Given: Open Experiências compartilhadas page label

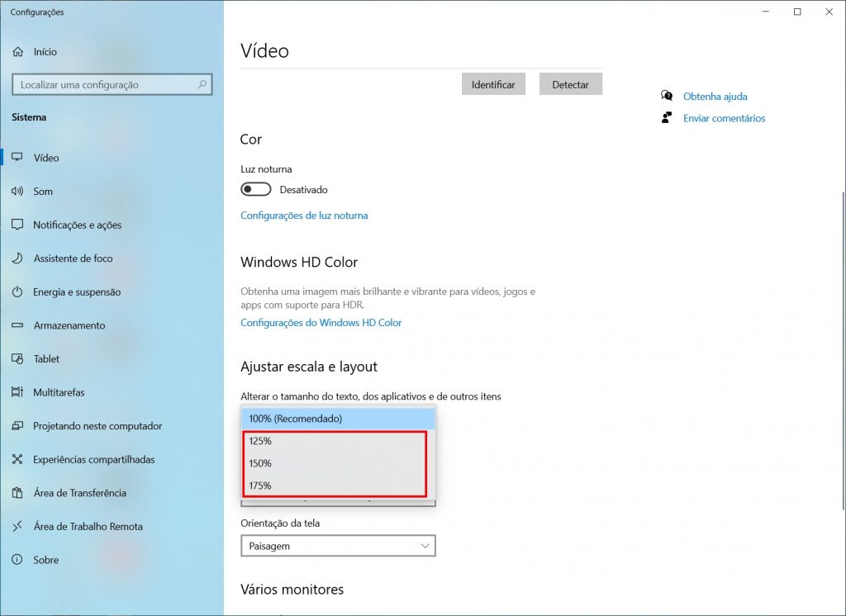Looking at the screenshot, I should click(94, 460).
